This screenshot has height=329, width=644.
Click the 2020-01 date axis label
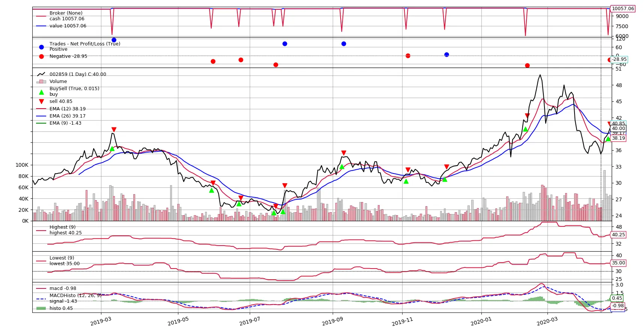[x=481, y=321]
